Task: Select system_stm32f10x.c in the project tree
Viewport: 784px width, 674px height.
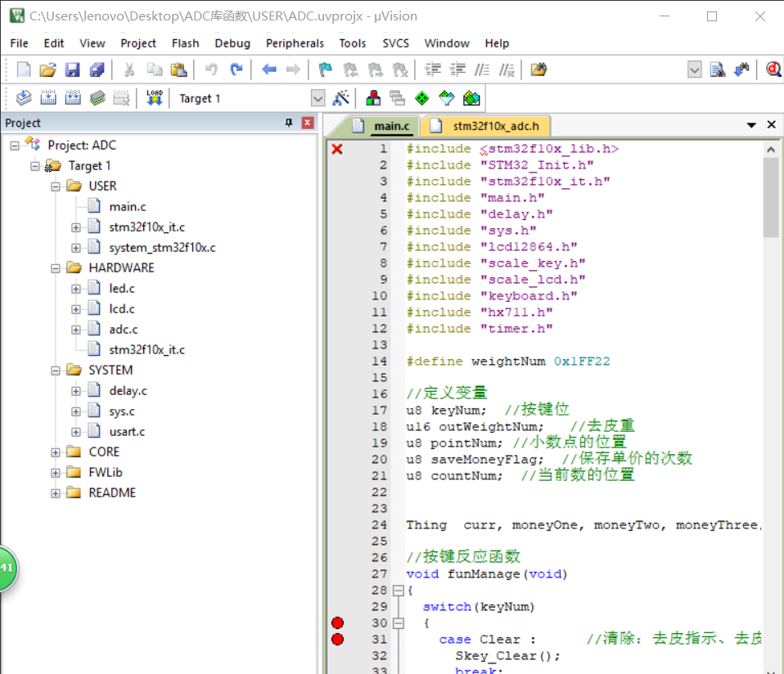Action: tap(162, 248)
